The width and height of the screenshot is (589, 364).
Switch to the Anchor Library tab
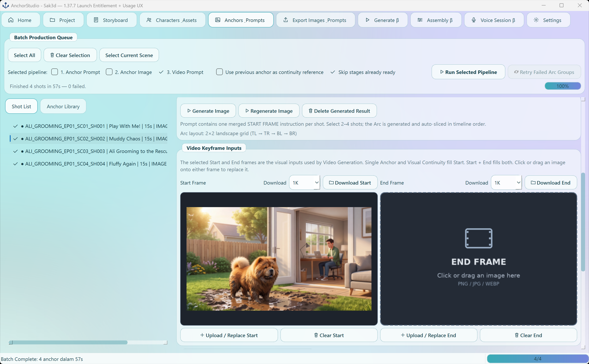(x=63, y=106)
